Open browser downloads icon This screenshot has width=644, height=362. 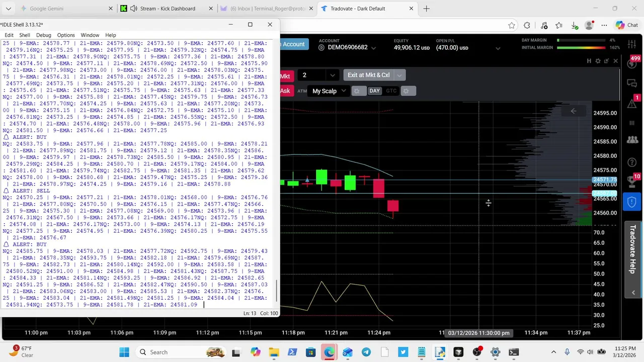(x=575, y=25)
